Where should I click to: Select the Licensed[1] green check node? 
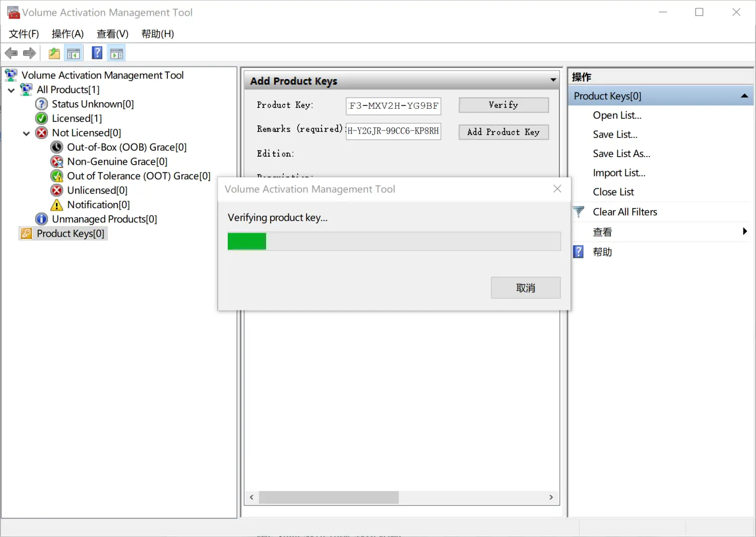click(77, 118)
